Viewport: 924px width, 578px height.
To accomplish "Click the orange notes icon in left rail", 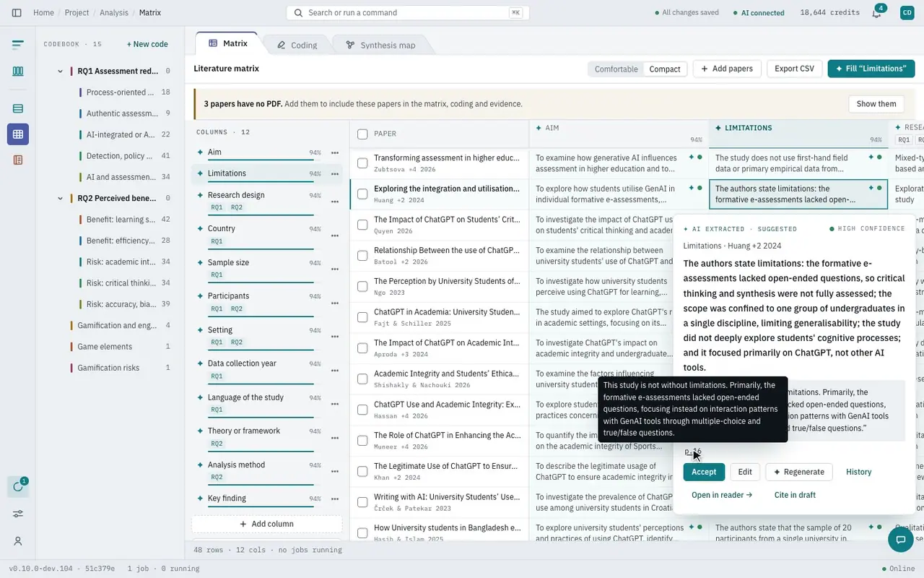I will (x=18, y=160).
